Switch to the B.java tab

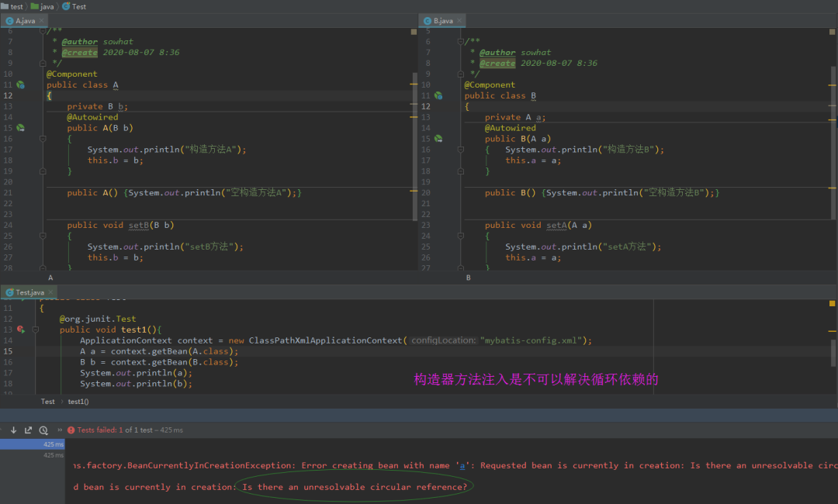(442, 21)
